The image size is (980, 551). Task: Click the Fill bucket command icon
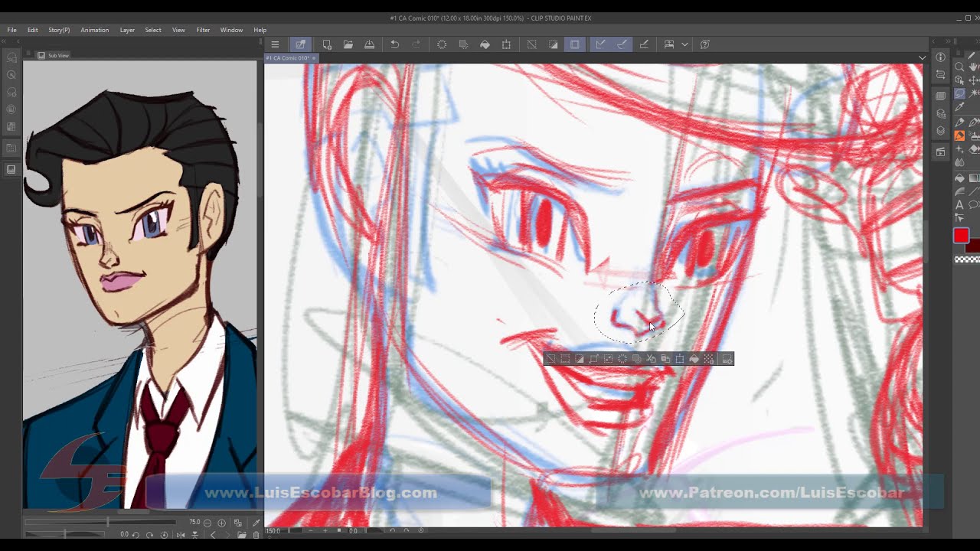485,44
